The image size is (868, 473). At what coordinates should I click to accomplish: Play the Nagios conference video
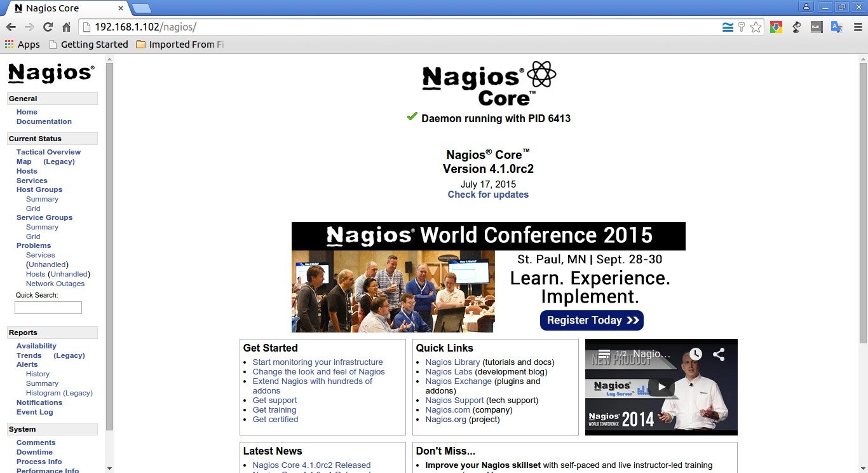[661, 387]
